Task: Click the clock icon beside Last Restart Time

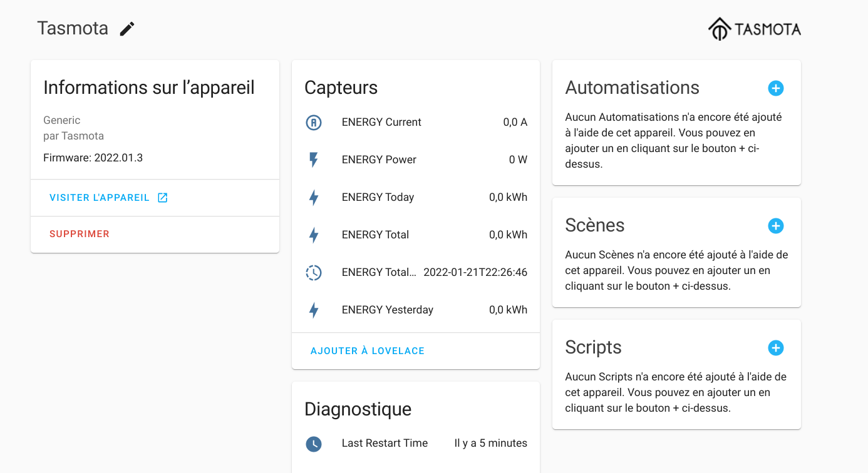Action: 314,444
